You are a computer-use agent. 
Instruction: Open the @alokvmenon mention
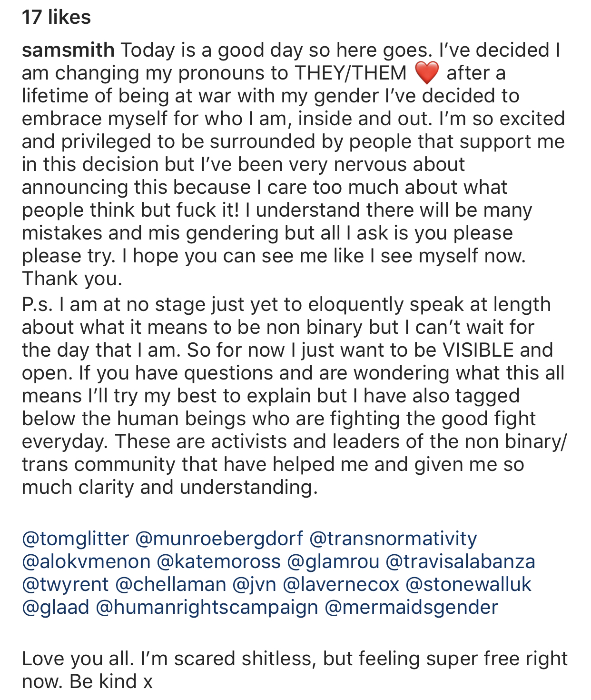(86, 561)
